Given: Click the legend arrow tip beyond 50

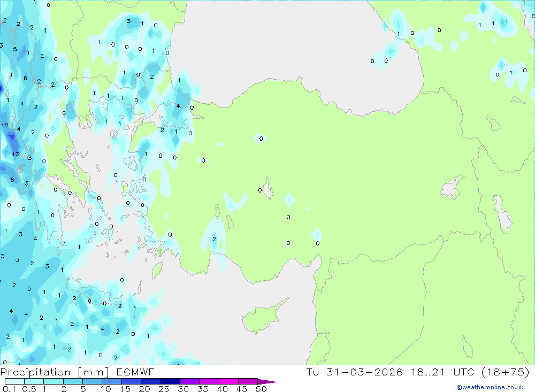Looking at the screenshot, I should coord(268,382).
